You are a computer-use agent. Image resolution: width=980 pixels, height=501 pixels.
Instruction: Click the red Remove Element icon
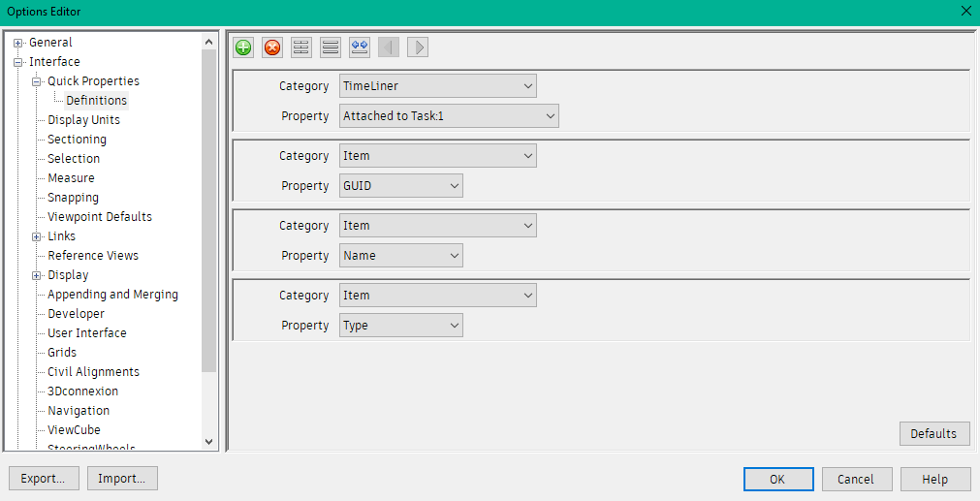pos(272,47)
